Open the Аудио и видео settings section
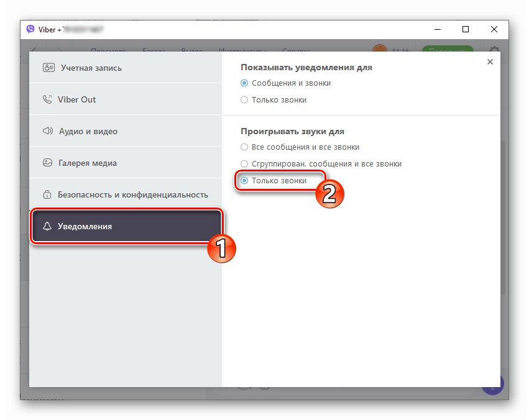The height and width of the screenshot is (420, 529). [126, 131]
